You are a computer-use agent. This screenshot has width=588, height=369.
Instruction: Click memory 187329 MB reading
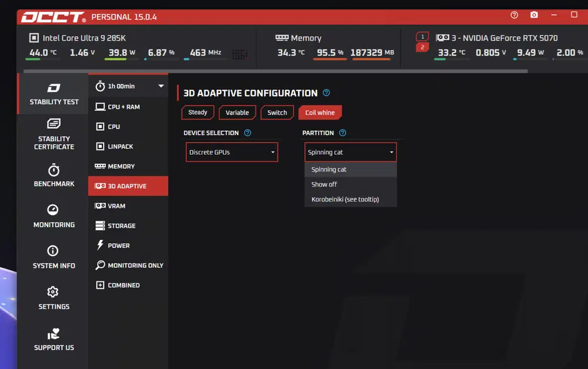[x=372, y=52]
